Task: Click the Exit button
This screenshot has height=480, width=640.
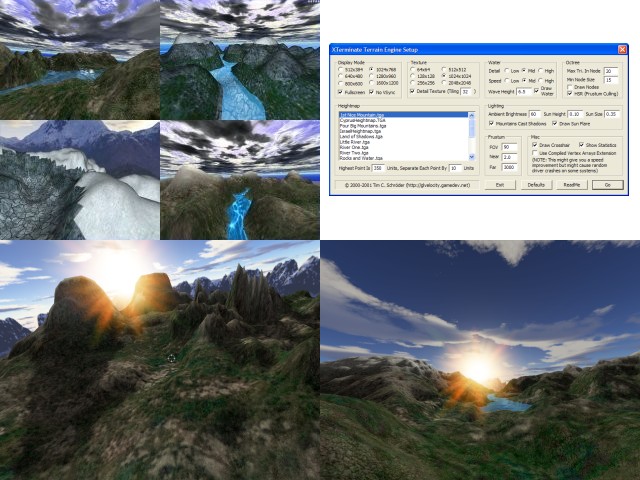Action: coord(500,185)
